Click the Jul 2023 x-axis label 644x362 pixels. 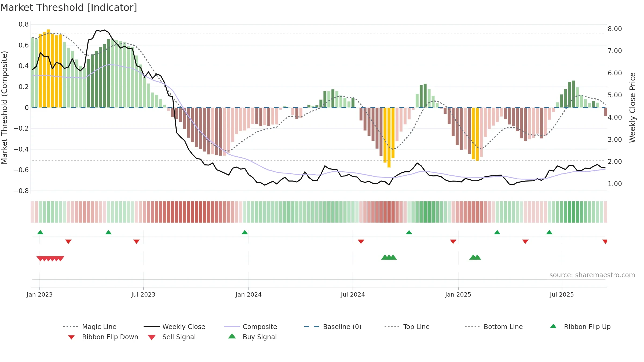point(143,294)
